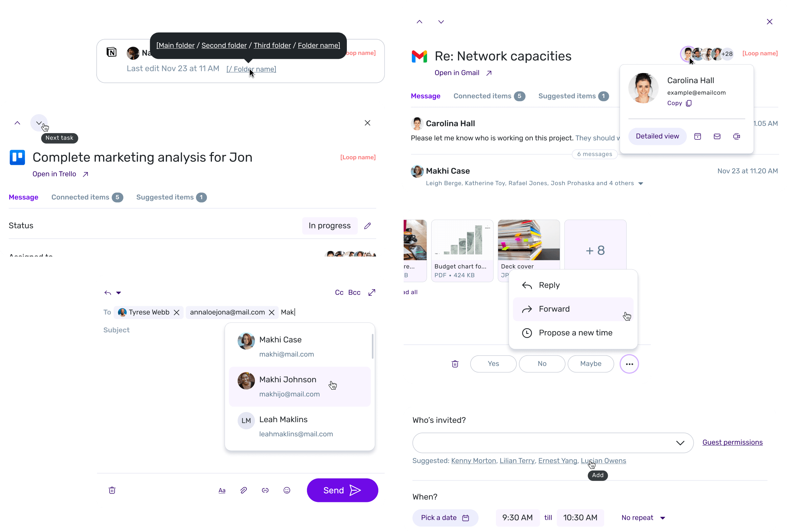Image resolution: width=787 pixels, height=532 pixels.
Task: Click the insert link icon
Action: tap(265, 490)
